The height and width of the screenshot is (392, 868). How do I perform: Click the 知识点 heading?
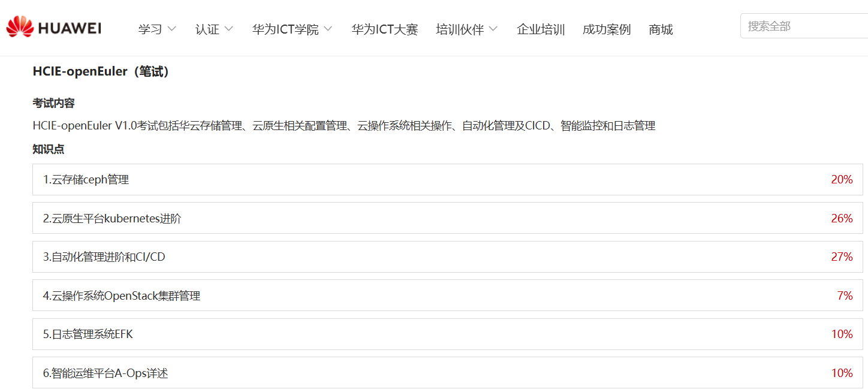tap(48, 149)
